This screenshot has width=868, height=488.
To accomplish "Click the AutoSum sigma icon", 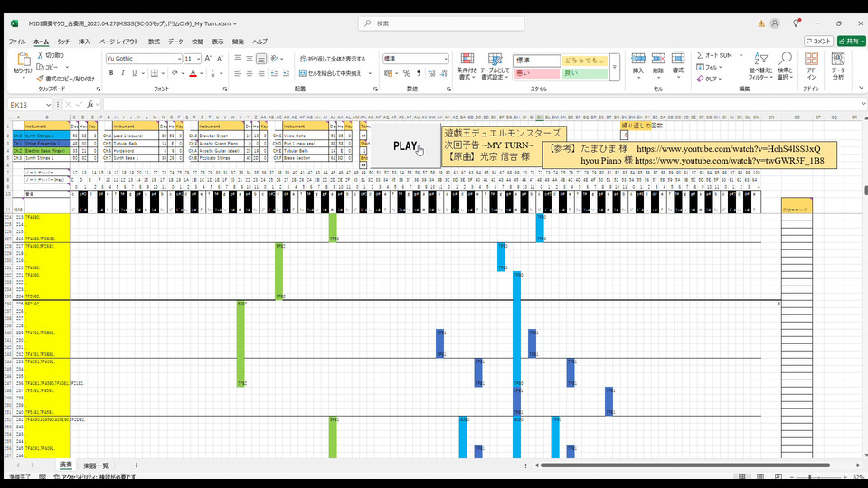I will [700, 55].
